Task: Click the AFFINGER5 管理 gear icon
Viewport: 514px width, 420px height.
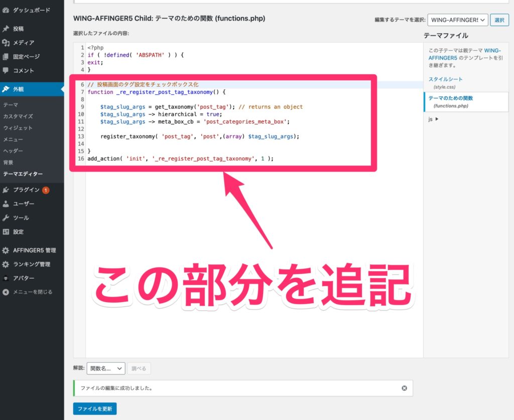Action: (6, 250)
